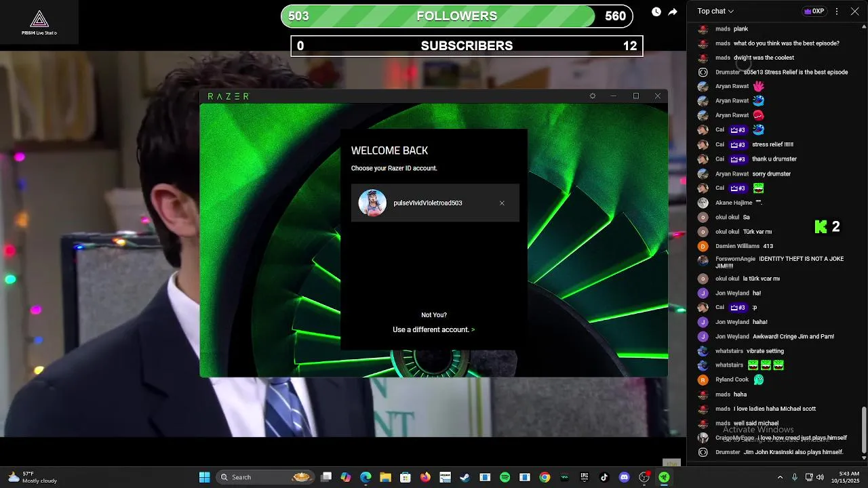Expand the Top chat dropdown
The image size is (868, 488).
click(x=715, y=11)
